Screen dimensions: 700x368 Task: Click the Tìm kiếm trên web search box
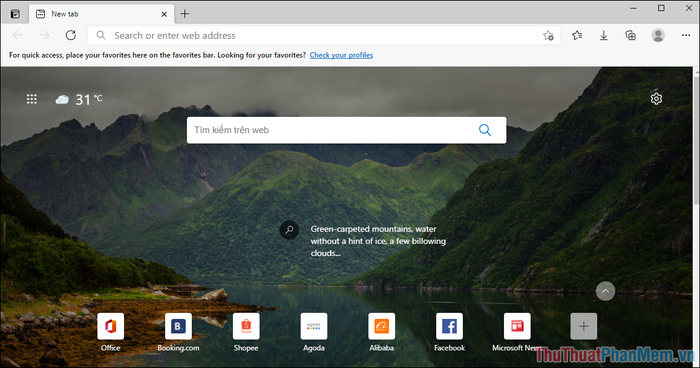pos(346,130)
